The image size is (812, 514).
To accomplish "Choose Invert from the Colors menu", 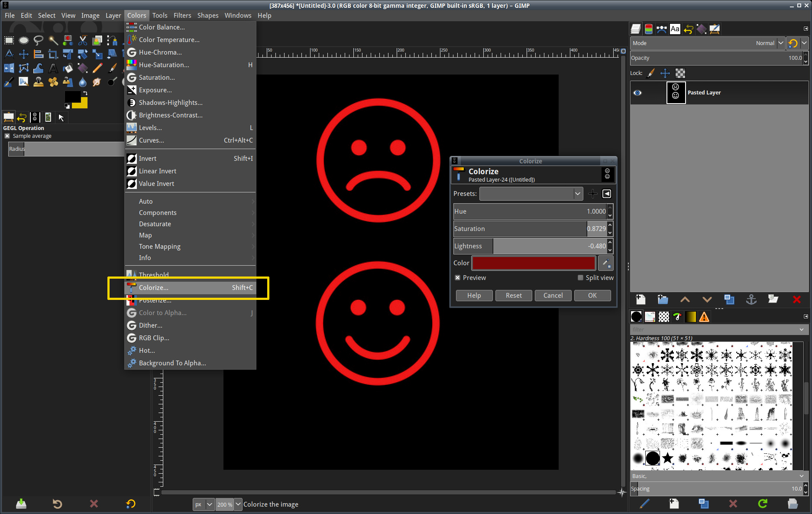I will click(148, 159).
